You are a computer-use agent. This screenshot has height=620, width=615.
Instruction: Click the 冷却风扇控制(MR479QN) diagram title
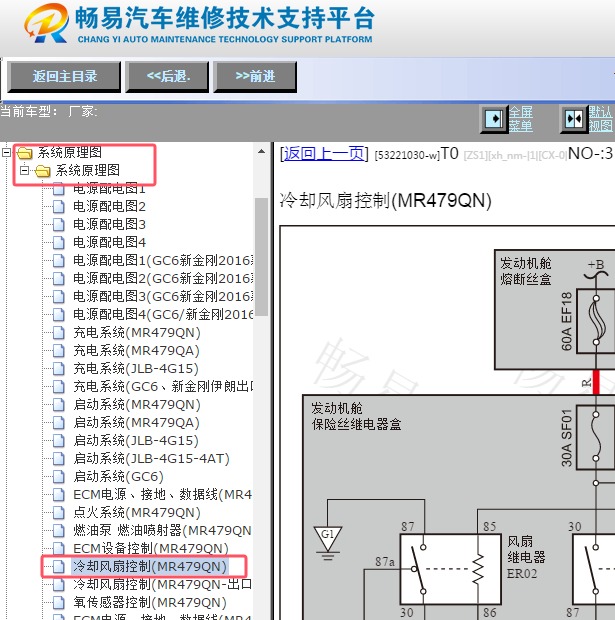[386, 200]
